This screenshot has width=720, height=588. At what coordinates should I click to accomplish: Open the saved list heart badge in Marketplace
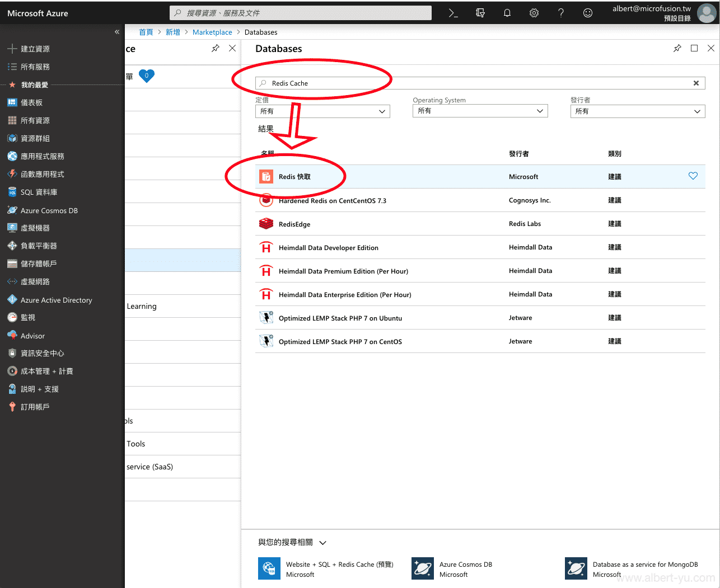(x=147, y=76)
